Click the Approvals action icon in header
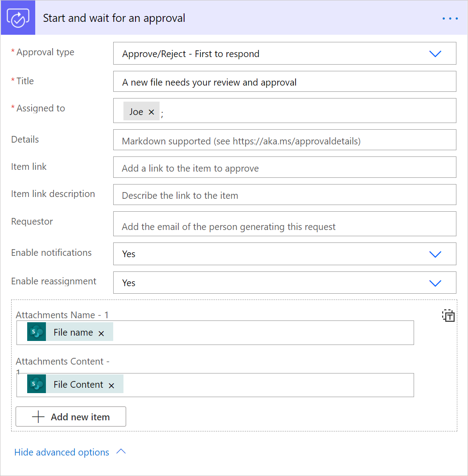The height and width of the screenshot is (476, 468). click(x=18, y=18)
